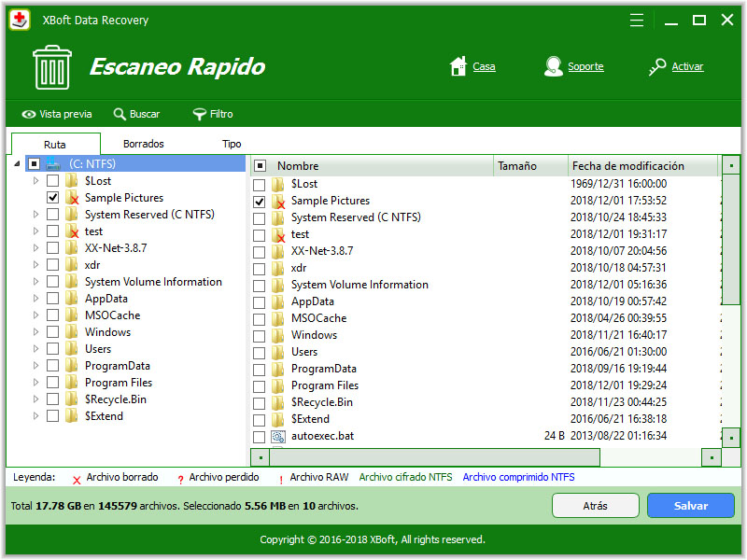The height and width of the screenshot is (560, 747).
Task: Click the xdr folder icon in file list
Action: (x=278, y=268)
